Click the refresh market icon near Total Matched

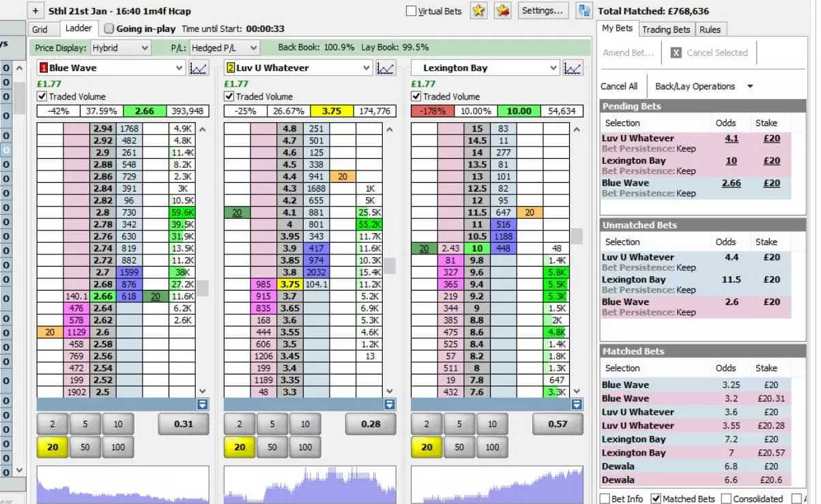click(x=584, y=12)
